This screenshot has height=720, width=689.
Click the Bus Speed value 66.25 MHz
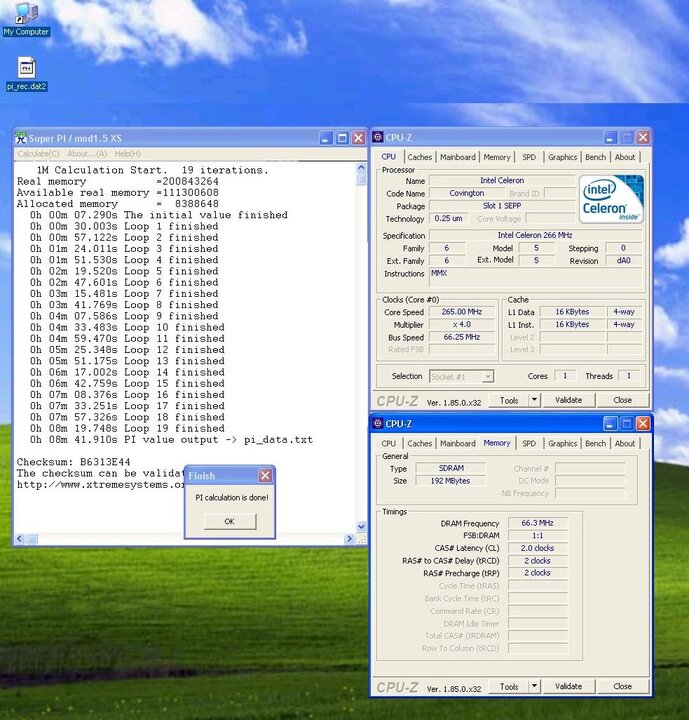pos(462,337)
